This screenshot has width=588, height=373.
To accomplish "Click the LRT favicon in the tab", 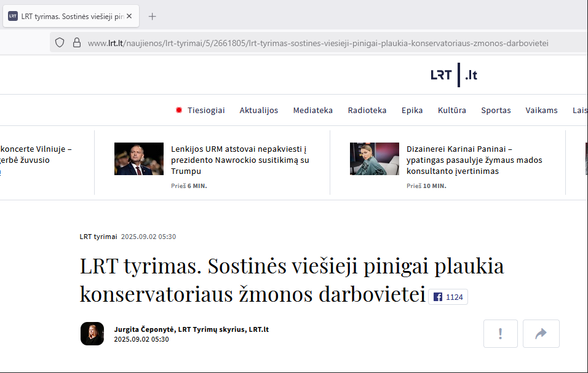I will 13,16.
